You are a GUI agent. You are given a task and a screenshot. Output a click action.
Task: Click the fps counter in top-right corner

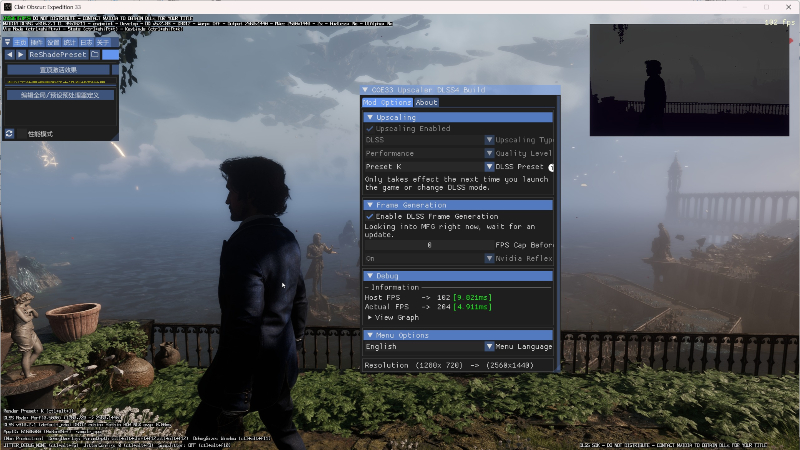[x=780, y=22]
